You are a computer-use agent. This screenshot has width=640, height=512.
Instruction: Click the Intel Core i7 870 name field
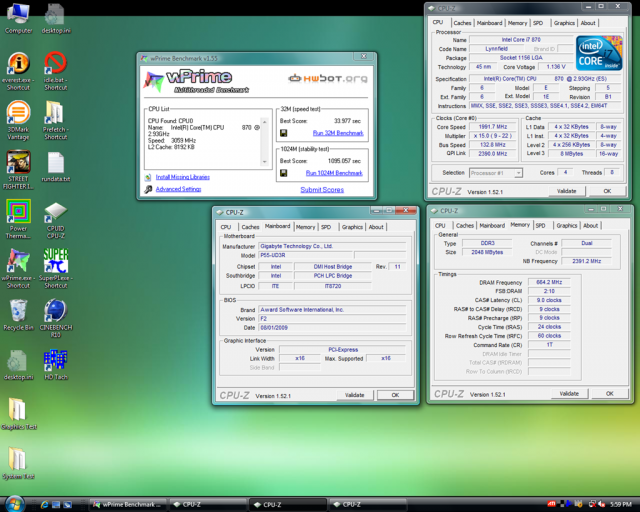pyautogui.click(x=521, y=40)
